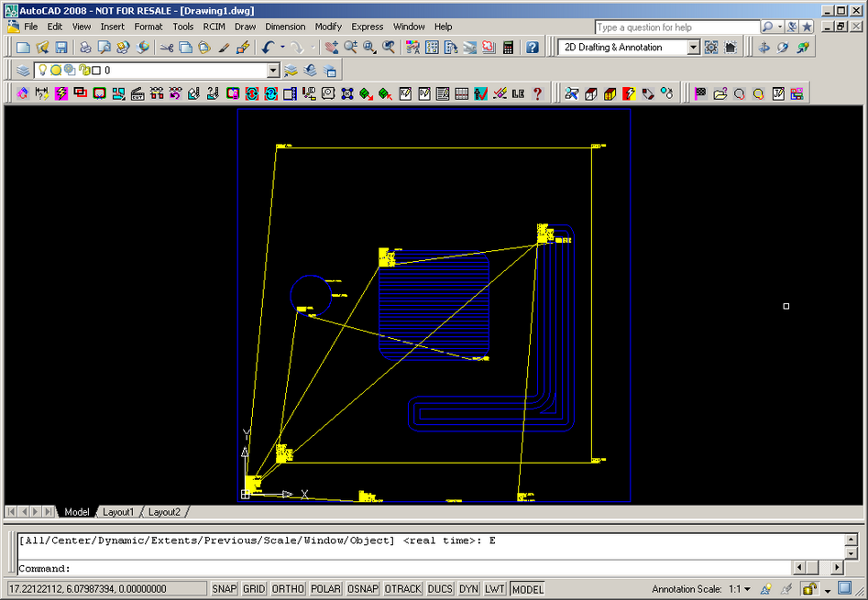The height and width of the screenshot is (600, 868).
Task: Click the 'Type a question for help' field
Action: 676,27
